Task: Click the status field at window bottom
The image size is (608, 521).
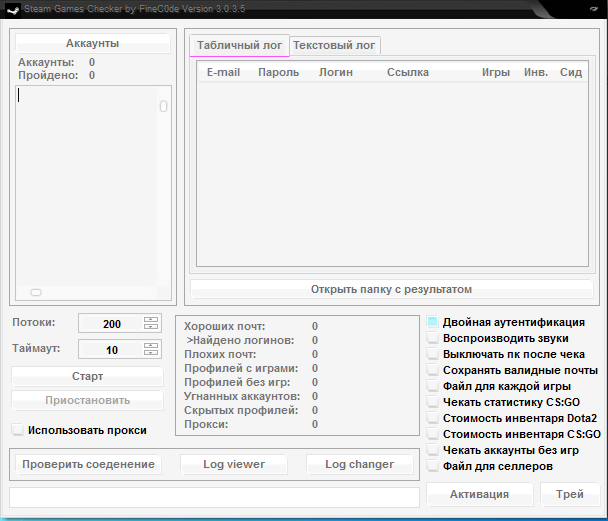Action: pyautogui.click(x=214, y=497)
